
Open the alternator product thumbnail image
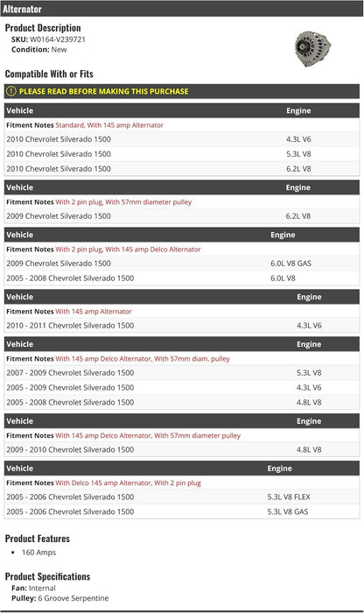click(313, 50)
